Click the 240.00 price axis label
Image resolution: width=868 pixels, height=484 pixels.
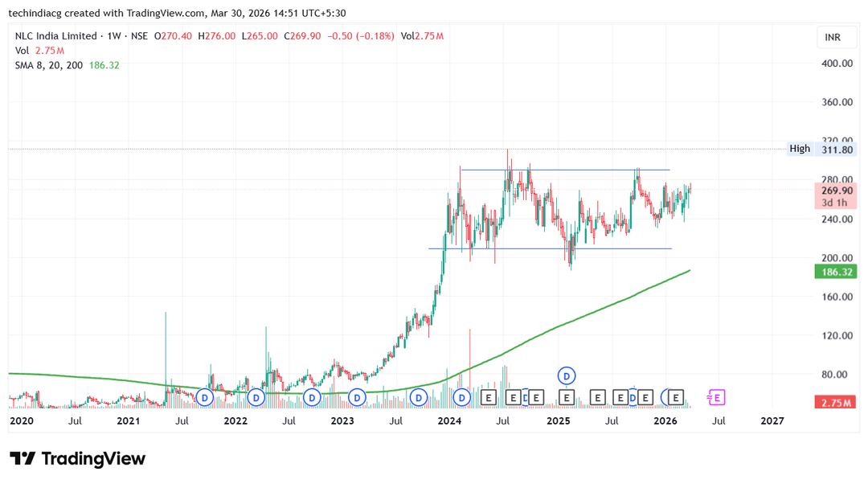pos(837,219)
